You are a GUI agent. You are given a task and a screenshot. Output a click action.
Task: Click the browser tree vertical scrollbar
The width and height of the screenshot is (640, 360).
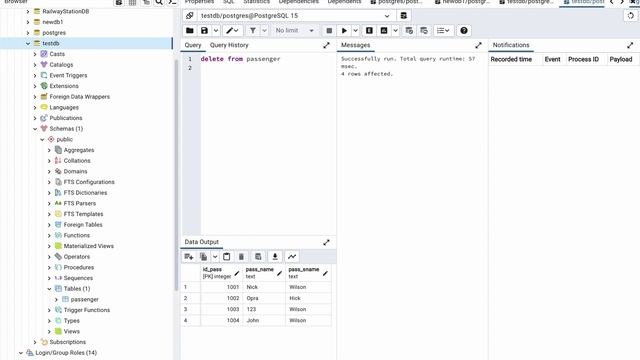click(x=176, y=176)
